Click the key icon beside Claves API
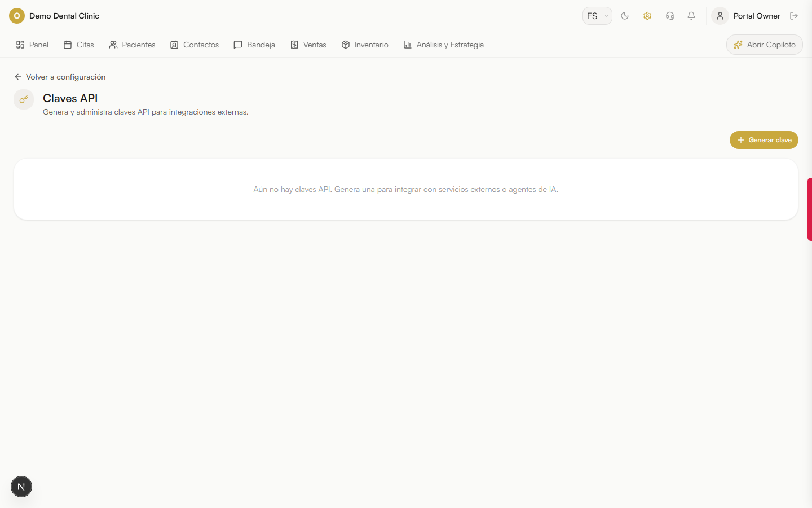The width and height of the screenshot is (812, 508). pyautogui.click(x=24, y=99)
